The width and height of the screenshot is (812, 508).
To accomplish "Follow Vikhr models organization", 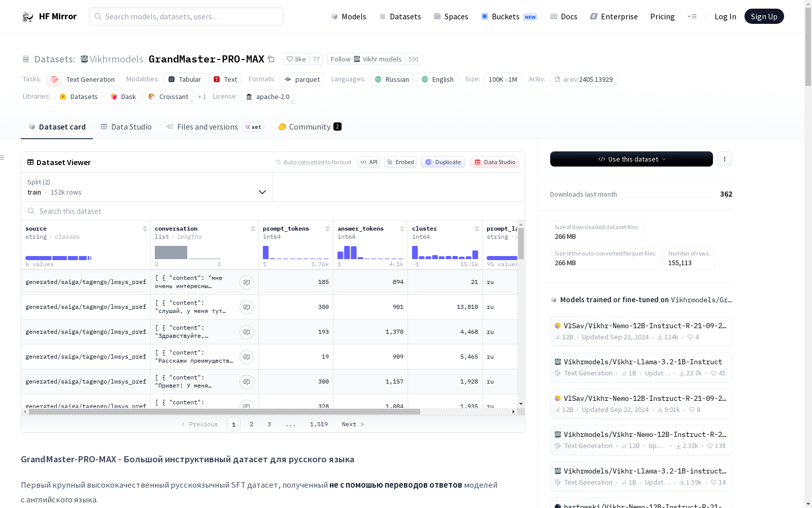I will pyautogui.click(x=366, y=59).
